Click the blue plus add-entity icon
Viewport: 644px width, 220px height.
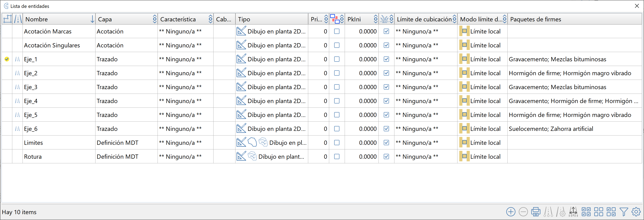(510, 212)
